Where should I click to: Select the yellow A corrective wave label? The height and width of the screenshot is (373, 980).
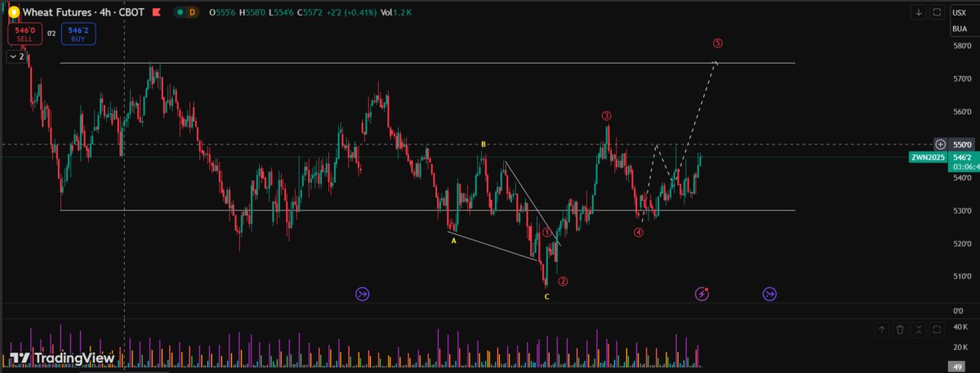coord(453,241)
